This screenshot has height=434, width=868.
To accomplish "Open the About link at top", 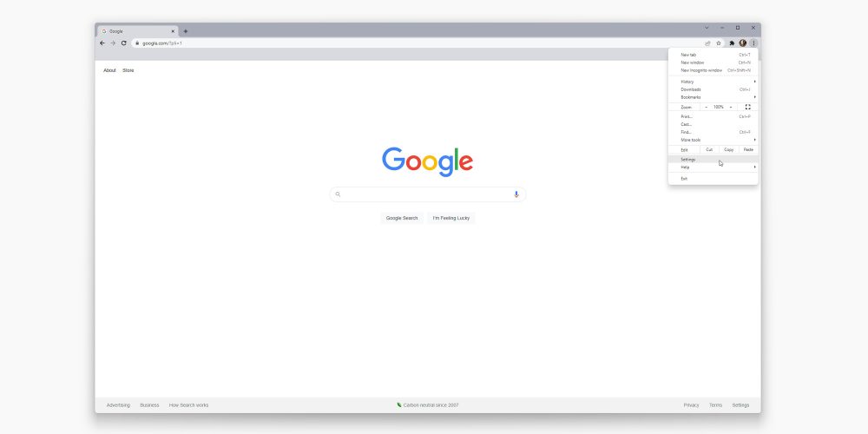I will pos(109,70).
